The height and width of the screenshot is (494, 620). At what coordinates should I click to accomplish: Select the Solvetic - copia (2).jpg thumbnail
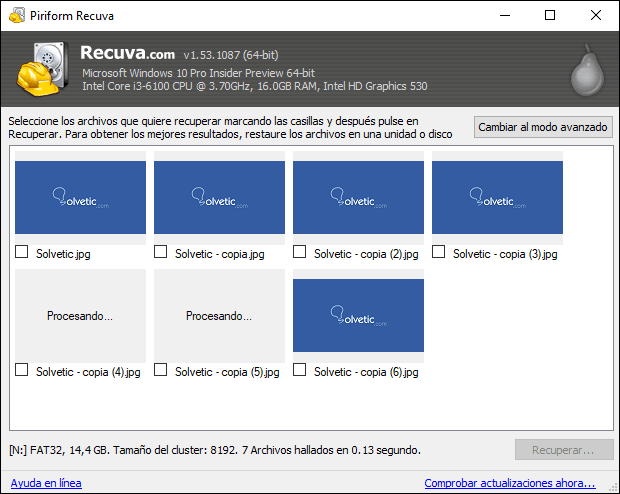358,197
